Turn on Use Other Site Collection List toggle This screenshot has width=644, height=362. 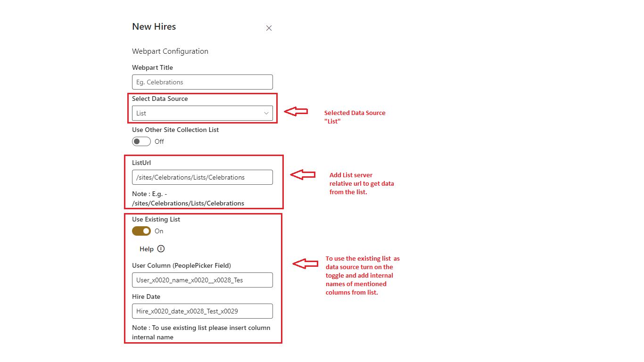141,141
